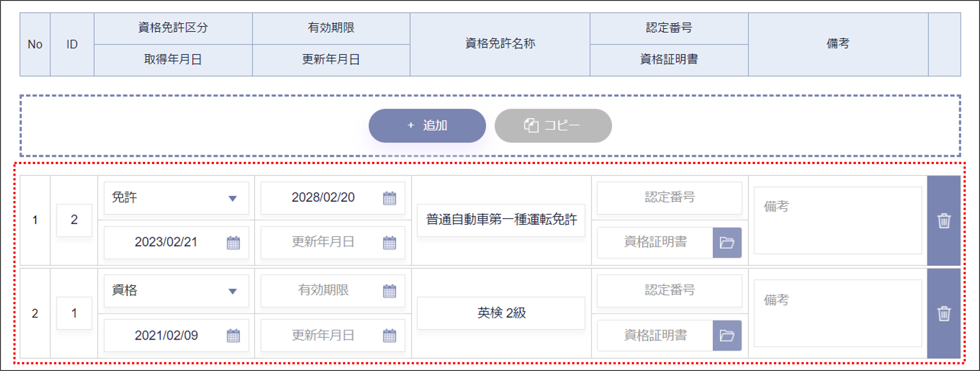The height and width of the screenshot is (371, 980).
Task: Open calendar for 2021/02/09 acquisition date
Action: (x=233, y=336)
